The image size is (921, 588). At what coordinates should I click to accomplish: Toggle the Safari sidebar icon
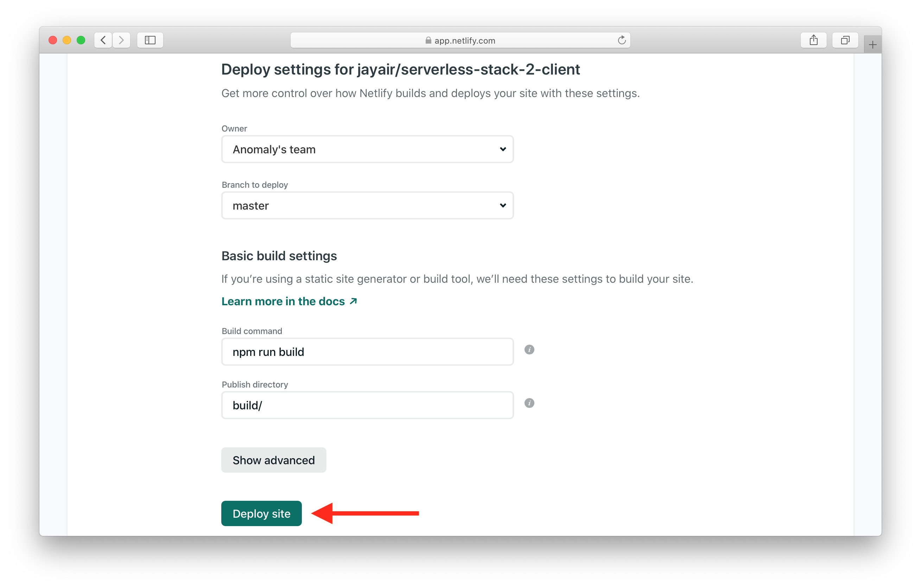click(150, 40)
